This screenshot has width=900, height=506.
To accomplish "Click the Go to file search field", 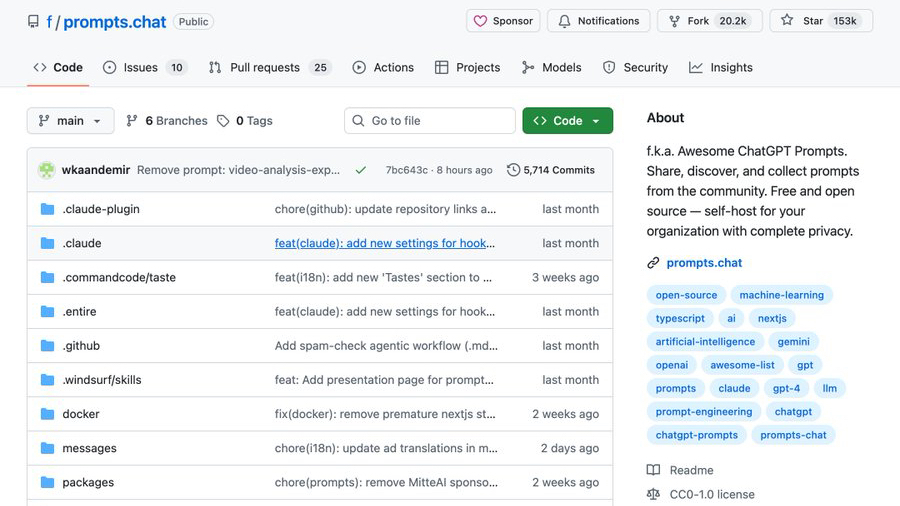I will point(430,121).
